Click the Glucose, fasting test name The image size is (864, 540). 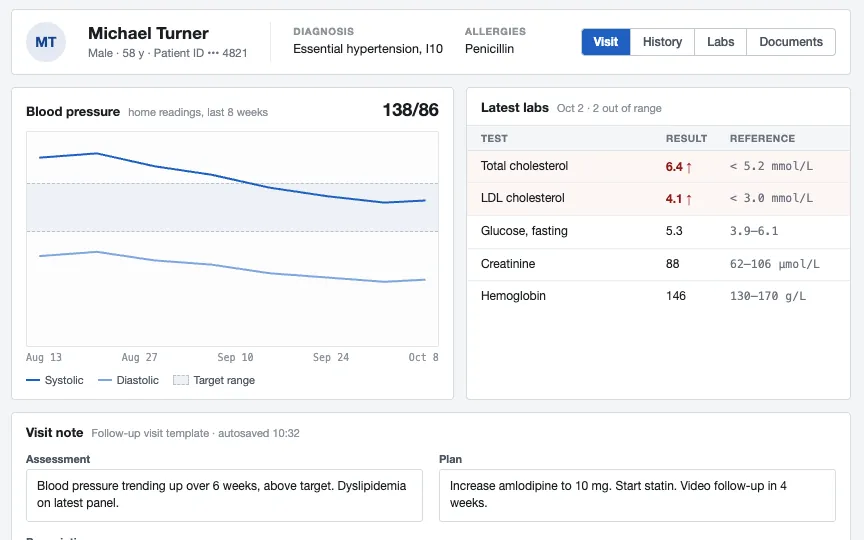pos(524,231)
